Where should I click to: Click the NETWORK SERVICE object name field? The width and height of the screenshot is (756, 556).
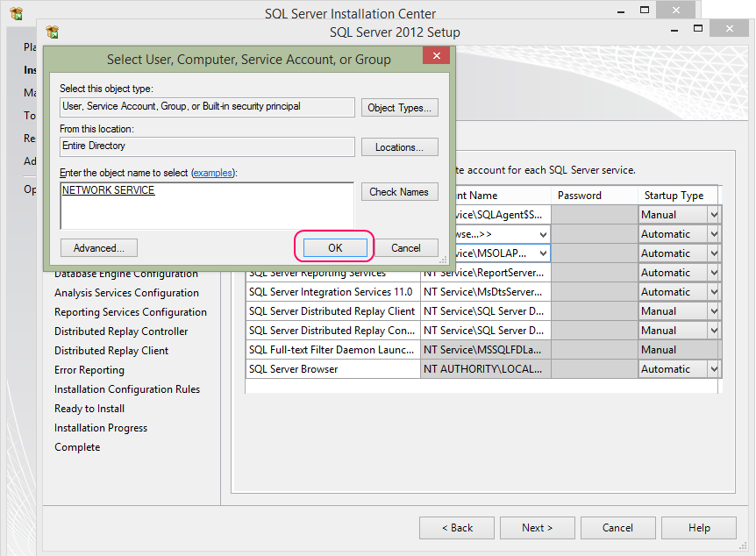pyautogui.click(x=207, y=205)
